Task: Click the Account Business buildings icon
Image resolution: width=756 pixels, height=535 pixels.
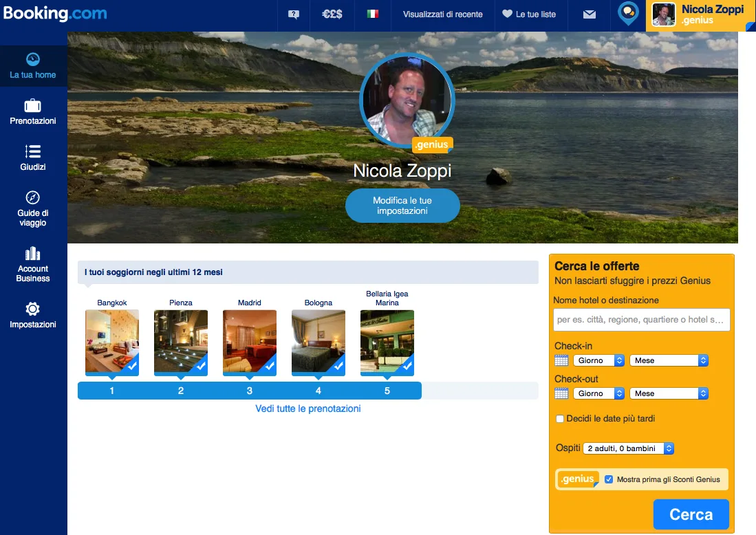Action: point(33,254)
